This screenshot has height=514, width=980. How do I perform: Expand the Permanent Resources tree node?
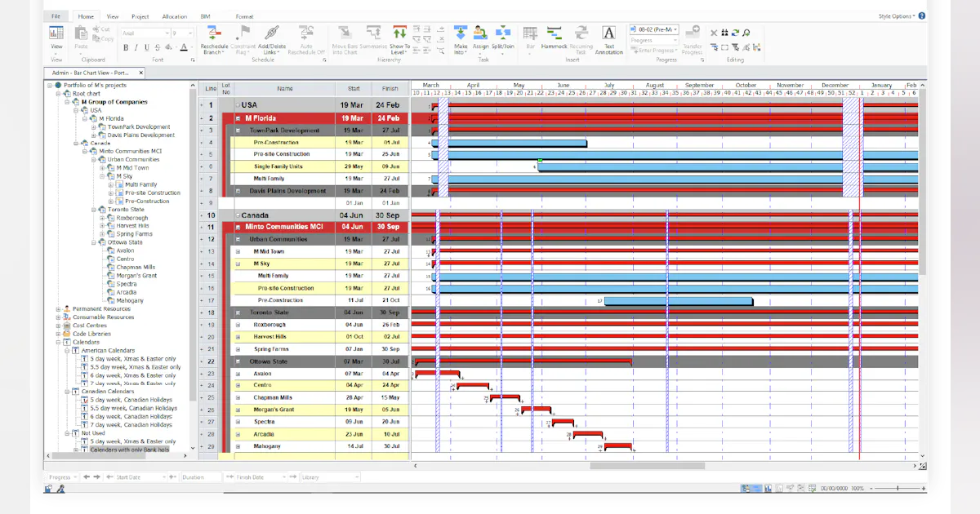pos(58,309)
